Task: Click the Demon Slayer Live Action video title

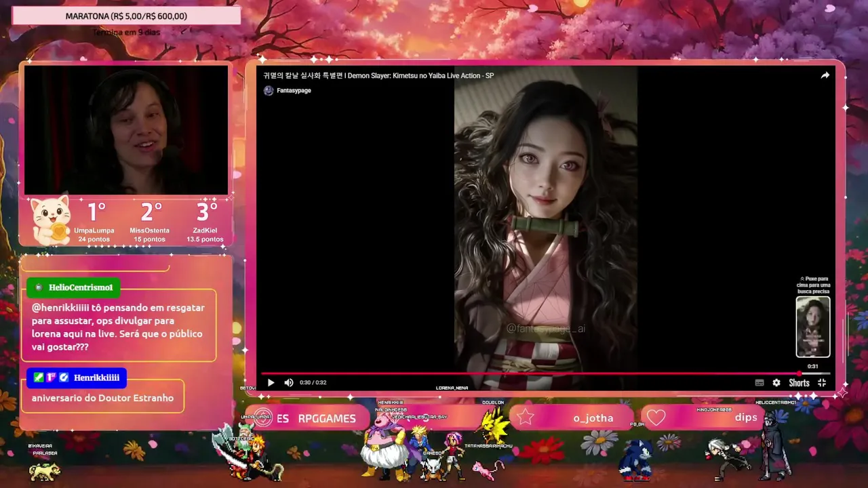Action: point(378,75)
